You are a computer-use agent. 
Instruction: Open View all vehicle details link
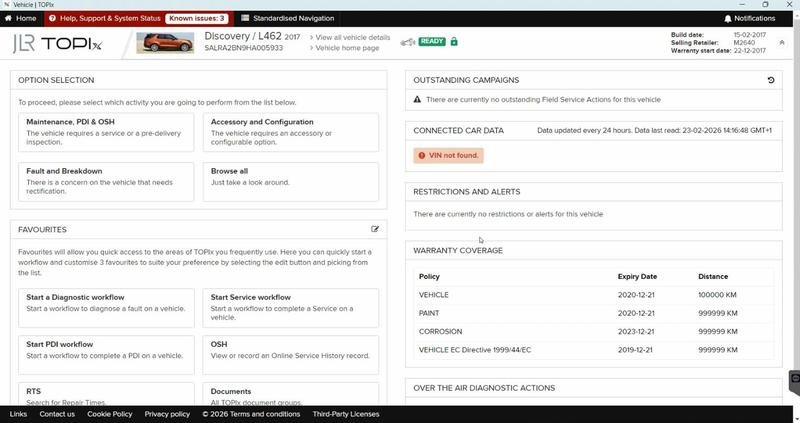(x=350, y=37)
